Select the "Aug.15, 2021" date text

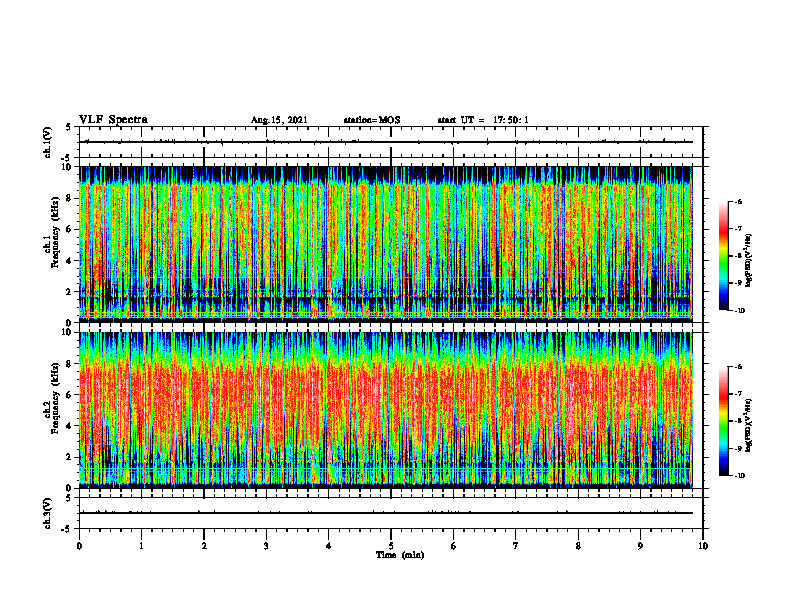tap(279, 120)
